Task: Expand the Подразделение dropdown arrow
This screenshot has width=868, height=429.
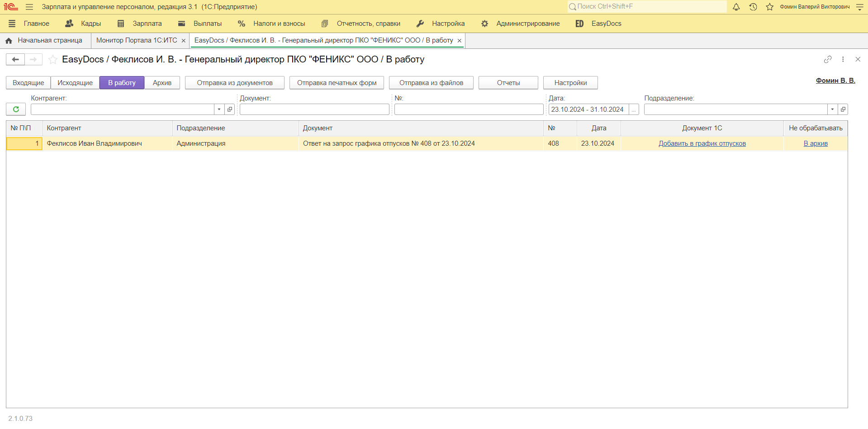Action: point(832,110)
